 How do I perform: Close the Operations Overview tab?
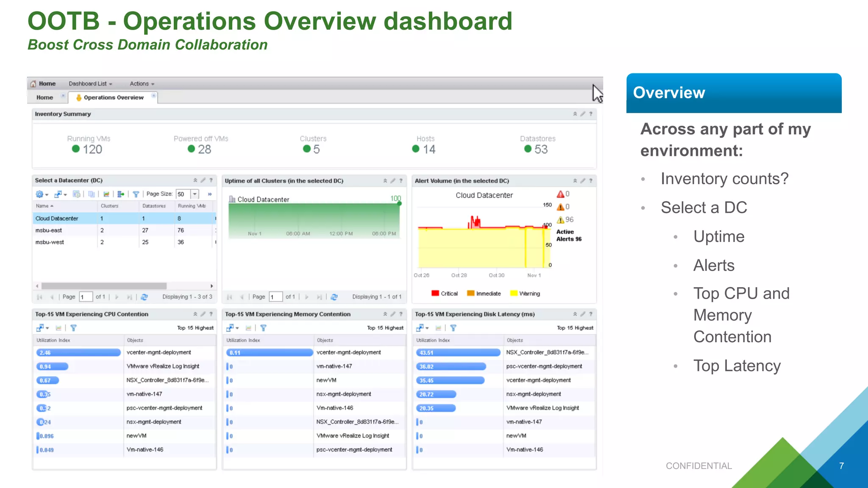coord(153,96)
